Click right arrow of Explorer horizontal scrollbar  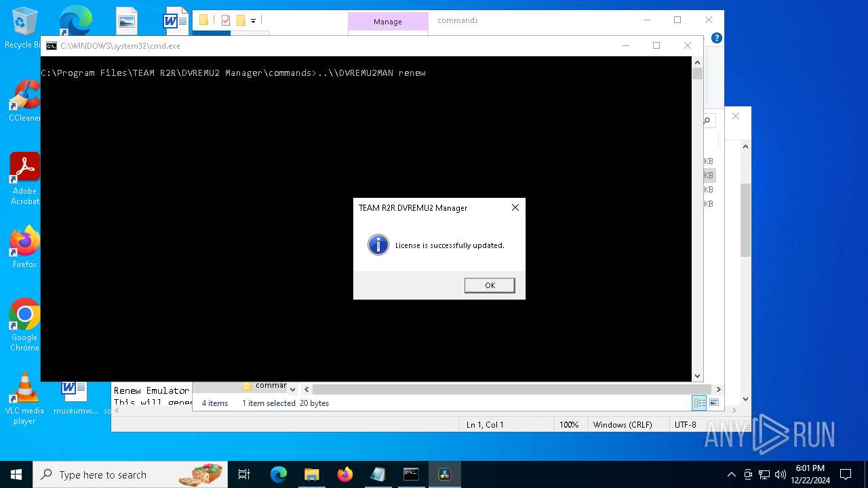(718, 389)
